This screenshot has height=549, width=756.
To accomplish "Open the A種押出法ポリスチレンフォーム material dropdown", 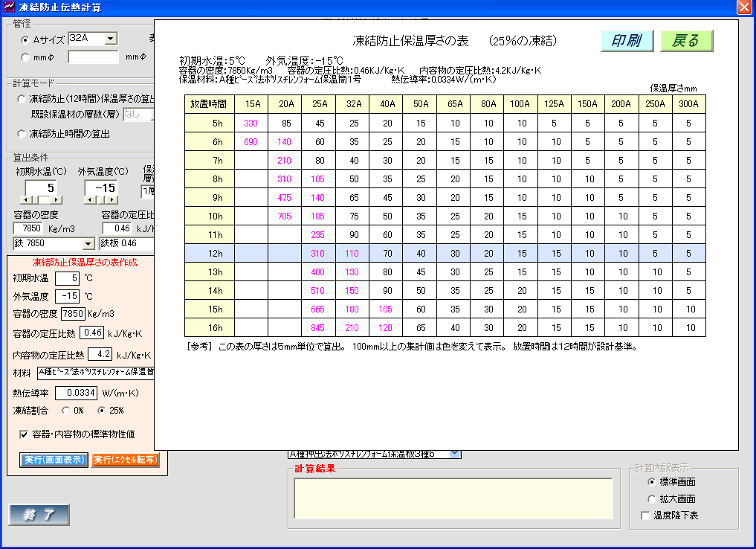I will point(455,453).
